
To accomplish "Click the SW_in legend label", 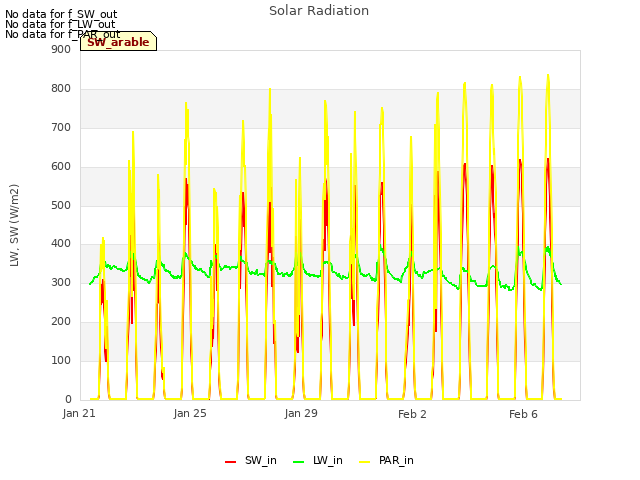I will coord(261,460).
